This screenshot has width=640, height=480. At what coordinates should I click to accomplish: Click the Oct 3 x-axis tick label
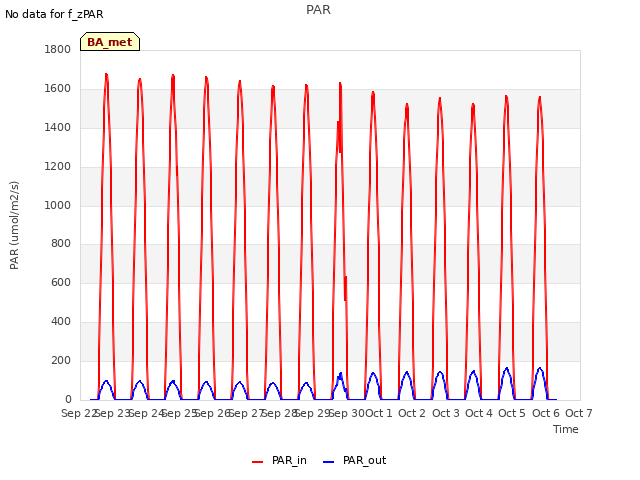point(446,413)
